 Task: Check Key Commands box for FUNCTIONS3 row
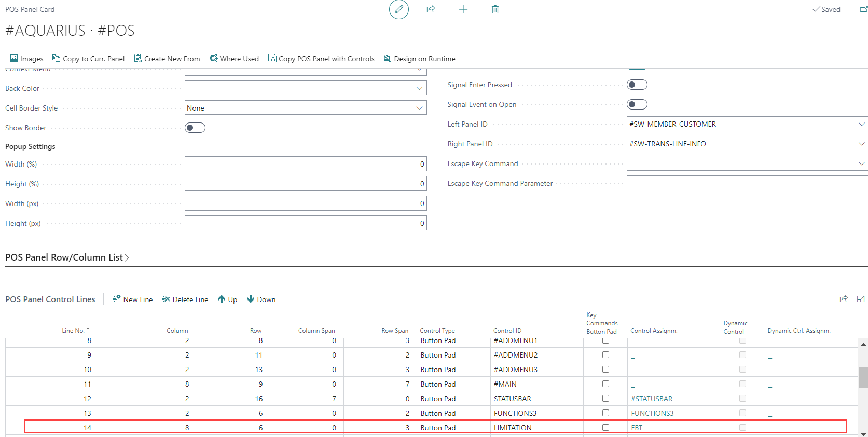[x=605, y=413]
